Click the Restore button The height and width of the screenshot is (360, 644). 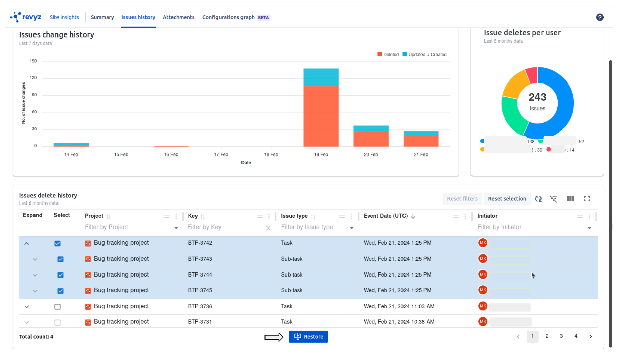coord(308,337)
